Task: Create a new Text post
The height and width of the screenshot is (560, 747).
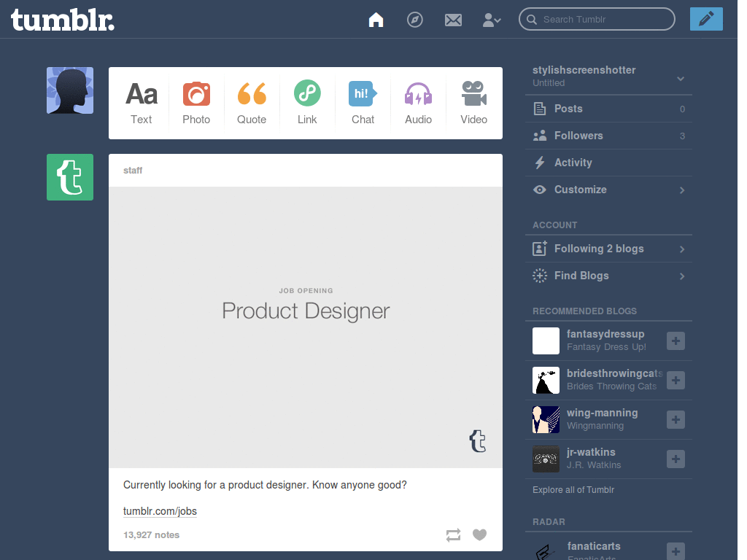Action: [142, 103]
